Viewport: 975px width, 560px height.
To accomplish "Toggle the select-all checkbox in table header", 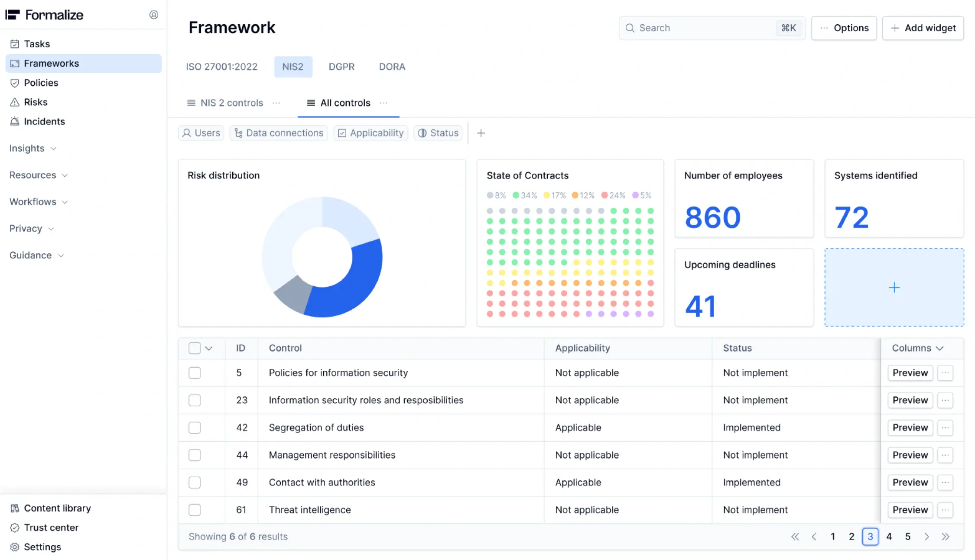I will coord(195,348).
